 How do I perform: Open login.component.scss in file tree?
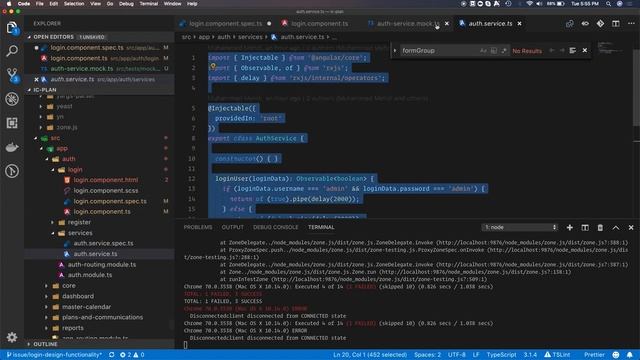[106, 191]
